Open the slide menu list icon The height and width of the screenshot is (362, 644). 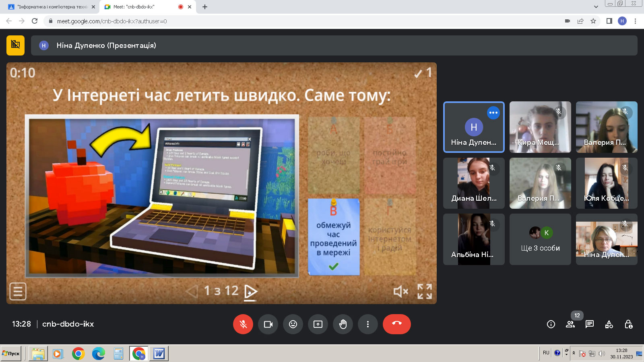coord(18,291)
